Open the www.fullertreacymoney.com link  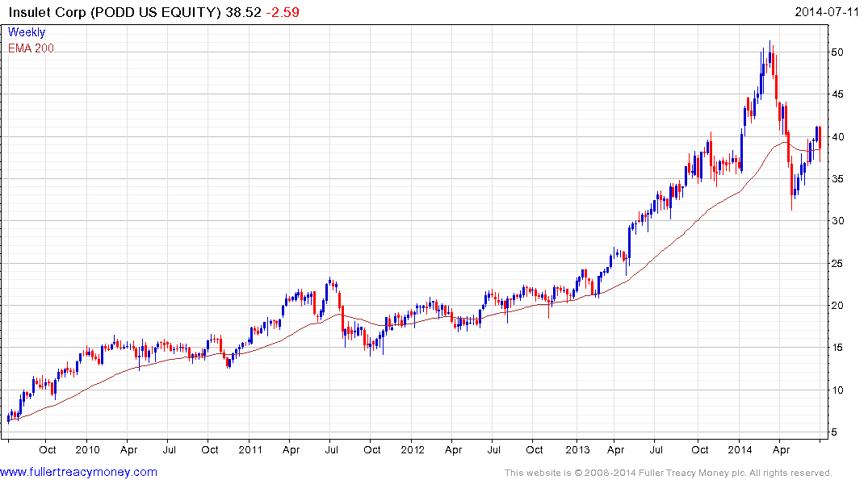[x=78, y=472]
